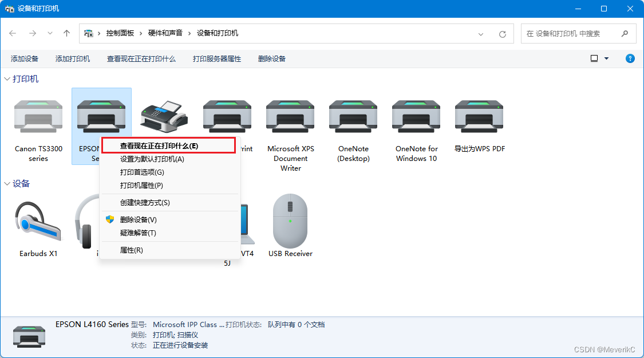Click 设备和打印机 breadcrumb
Viewport: 644px width, 358px height.
tap(218, 33)
